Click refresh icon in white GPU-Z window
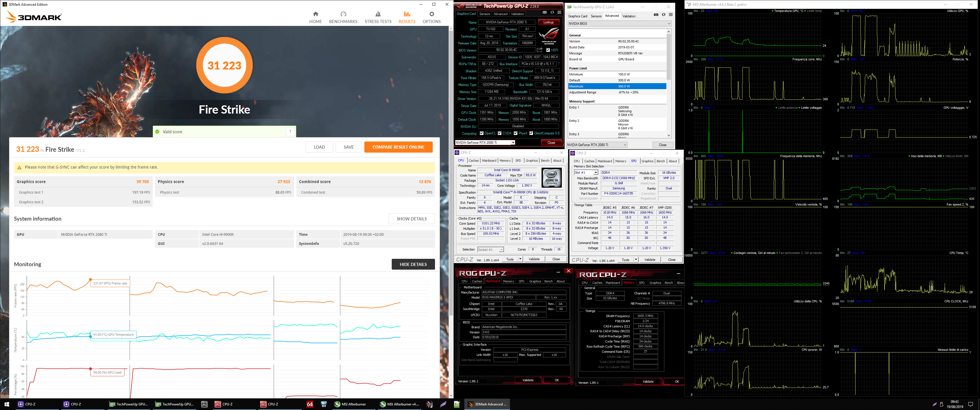 [663, 15]
